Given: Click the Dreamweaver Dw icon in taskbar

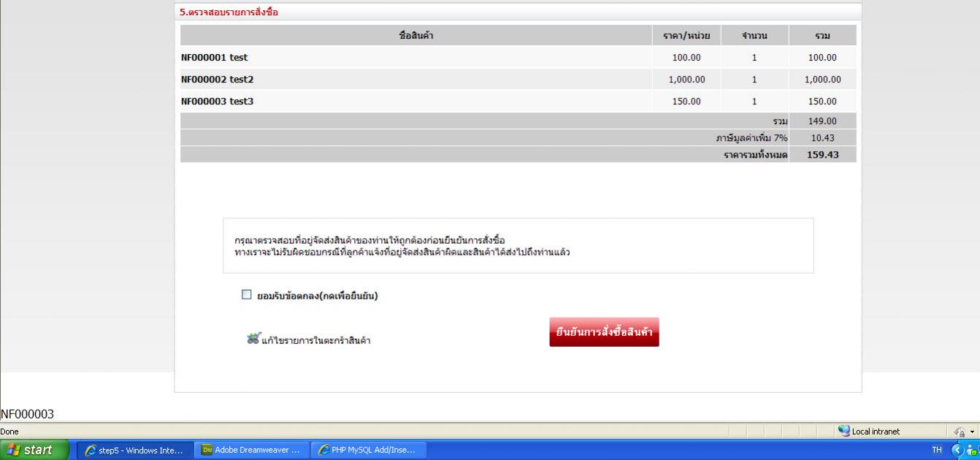Looking at the screenshot, I should [x=207, y=450].
